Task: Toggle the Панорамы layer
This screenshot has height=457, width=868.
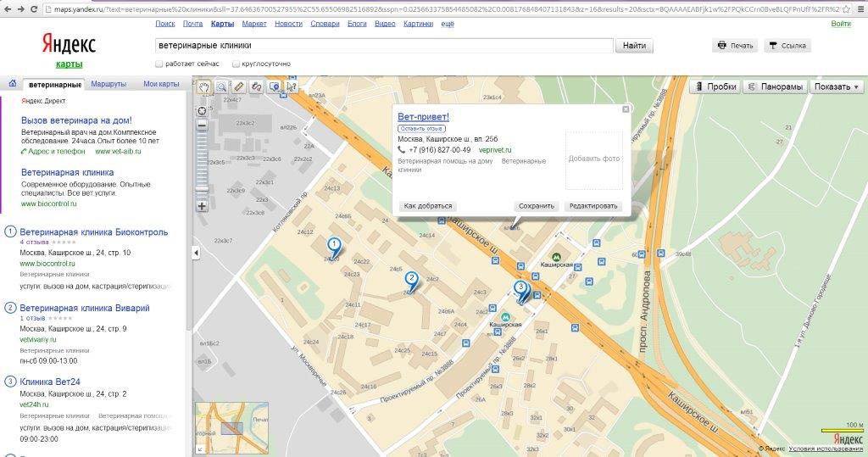Action: [774, 86]
